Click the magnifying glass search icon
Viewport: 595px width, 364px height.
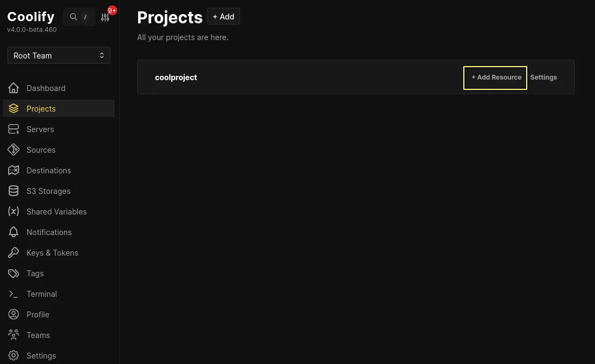[74, 17]
